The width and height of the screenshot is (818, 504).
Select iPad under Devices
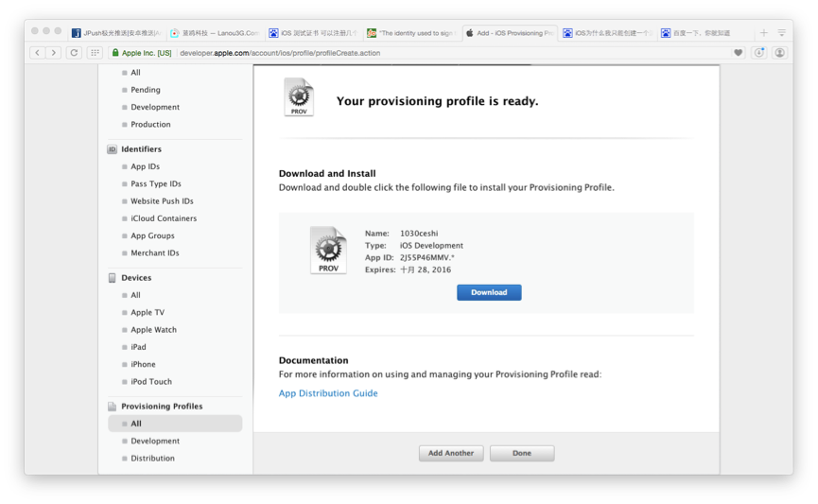138,347
